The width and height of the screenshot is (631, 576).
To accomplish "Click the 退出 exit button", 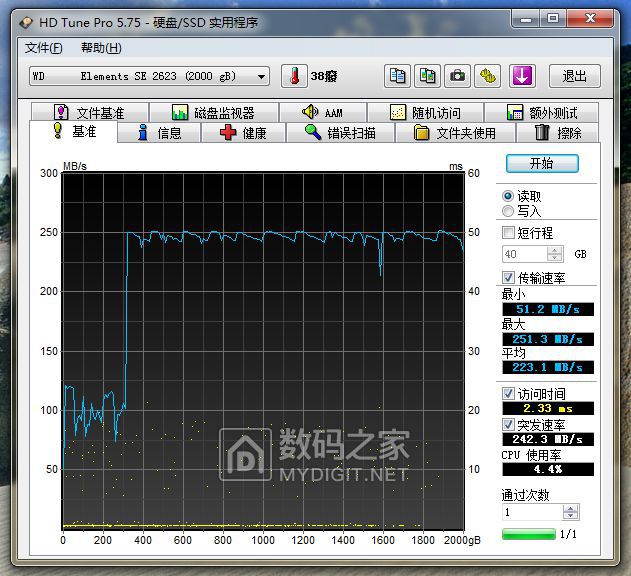I will pyautogui.click(x=575, y=76).
